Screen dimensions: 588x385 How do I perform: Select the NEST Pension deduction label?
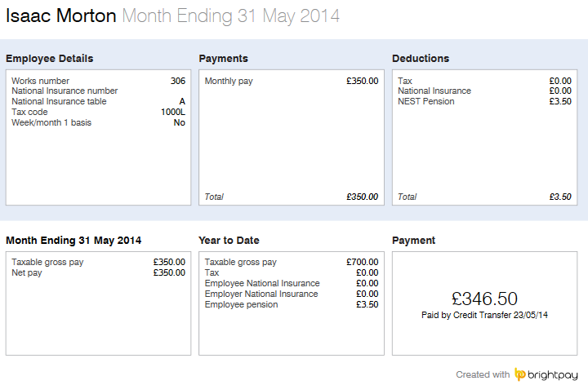[426, 101]
